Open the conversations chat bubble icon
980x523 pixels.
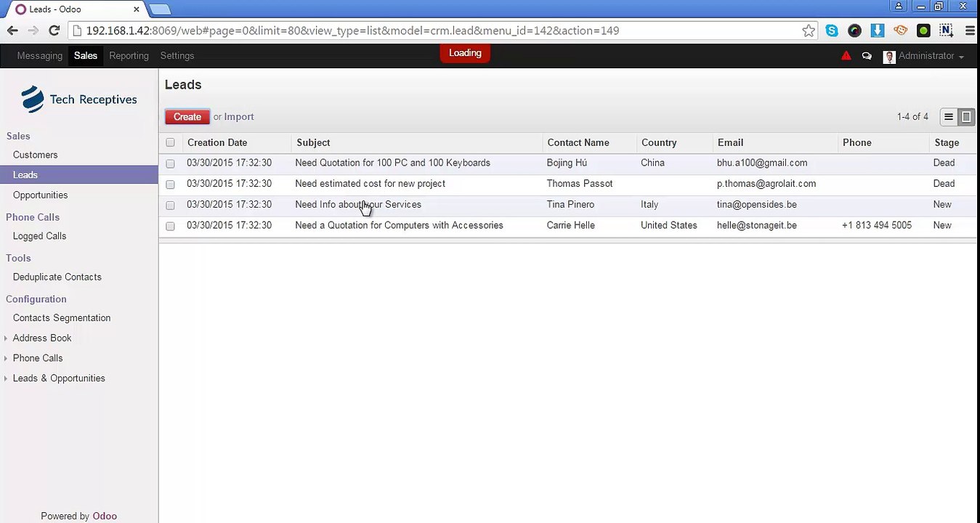click(867, 56)
